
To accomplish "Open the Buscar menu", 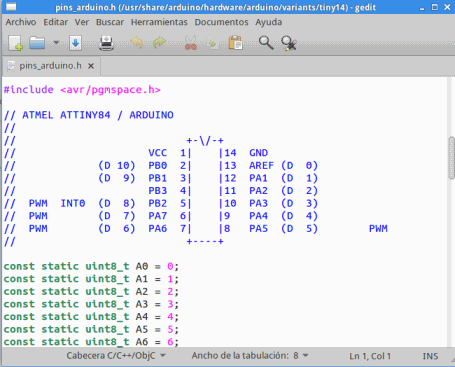I will pos(110,22).
